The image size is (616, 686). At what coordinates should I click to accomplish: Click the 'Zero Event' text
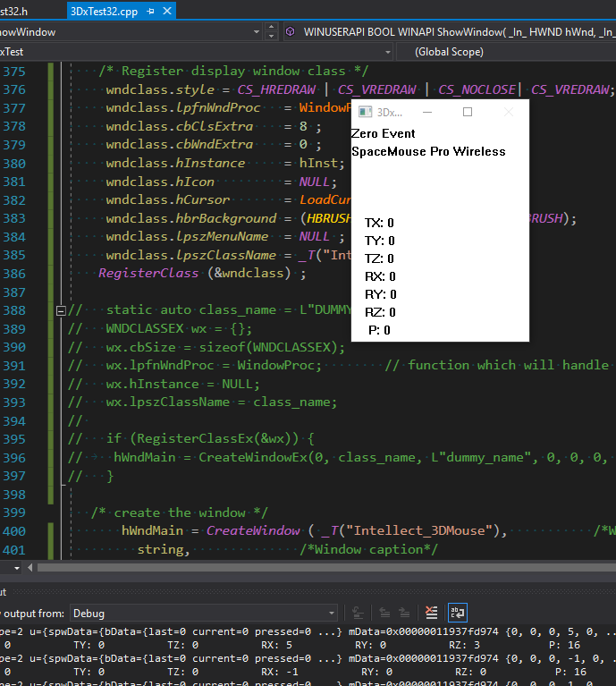383,133
